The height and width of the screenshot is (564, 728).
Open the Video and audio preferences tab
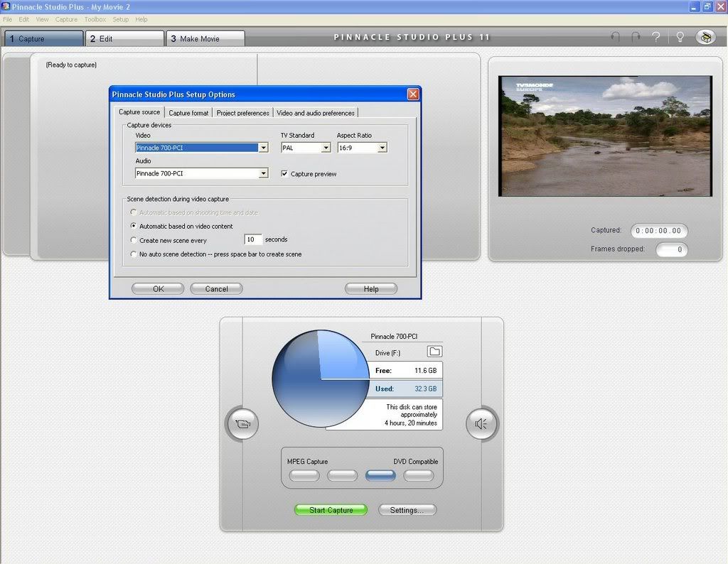pyautogui.click(x=316, y=113)
